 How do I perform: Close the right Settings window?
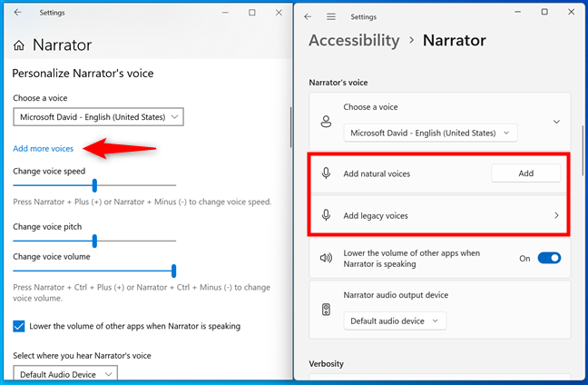(x=571, y=12)
